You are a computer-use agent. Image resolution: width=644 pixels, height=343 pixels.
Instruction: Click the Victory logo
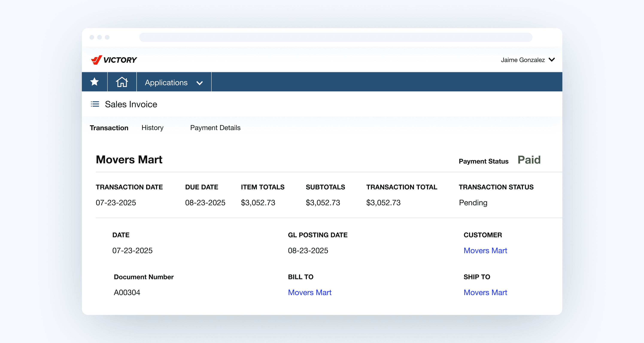(114, 60)
